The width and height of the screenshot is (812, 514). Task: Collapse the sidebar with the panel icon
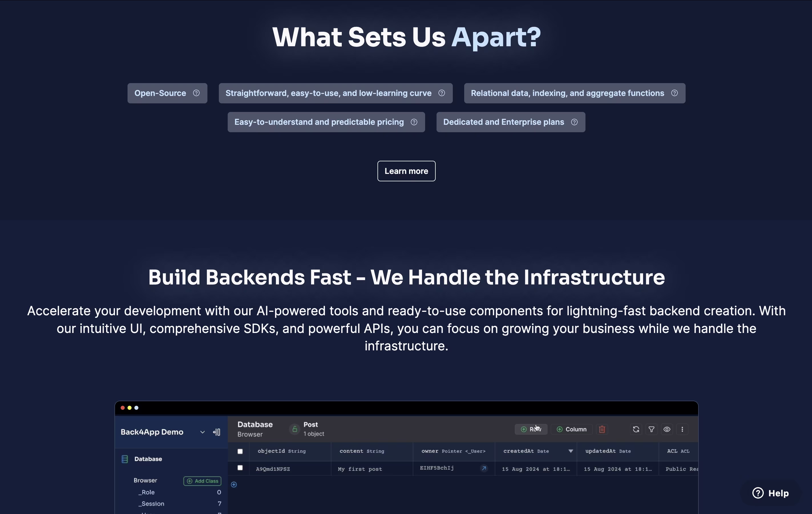coord(217,432)
